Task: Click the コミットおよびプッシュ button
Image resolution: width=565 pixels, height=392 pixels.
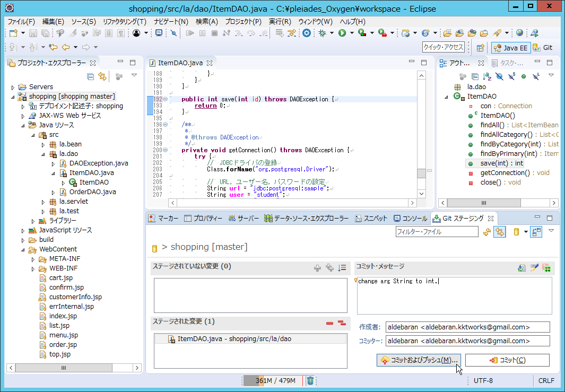Action: point(419,360)
